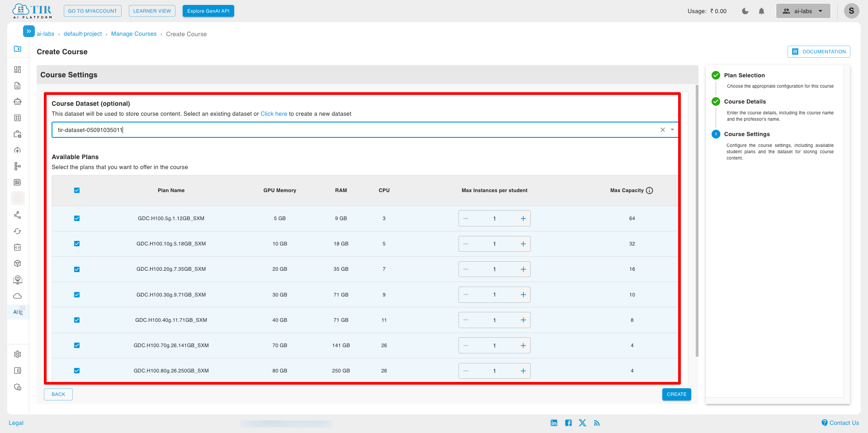This screenshot has width=868, height=433.
Task: Decrease max instances for GDC.H100.80g.26.250GB_SXM
Action: click(x=466, y=371)
